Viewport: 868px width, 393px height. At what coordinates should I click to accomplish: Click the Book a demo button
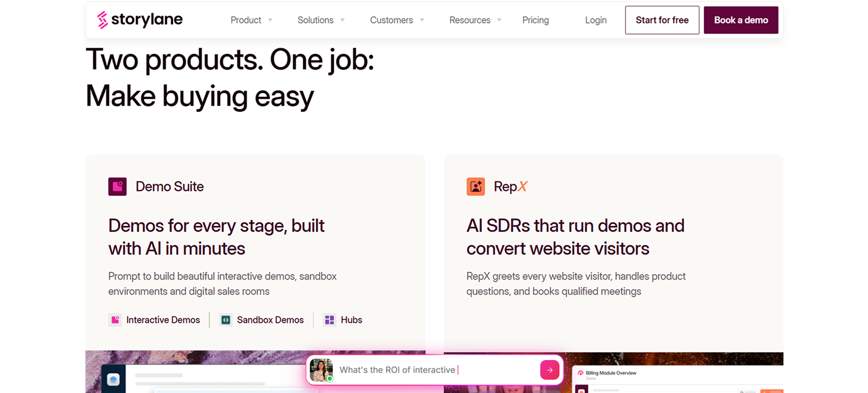coord(741,20)
